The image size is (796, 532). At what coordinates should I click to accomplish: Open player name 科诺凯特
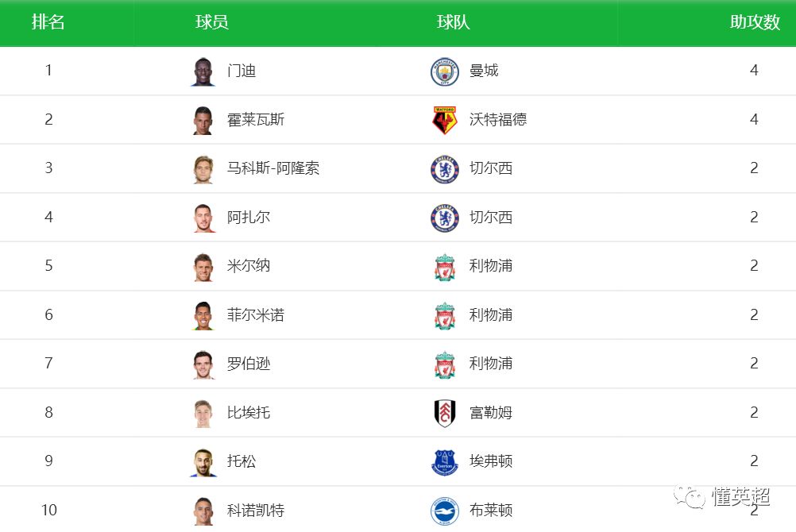click(x=255, y=511)
